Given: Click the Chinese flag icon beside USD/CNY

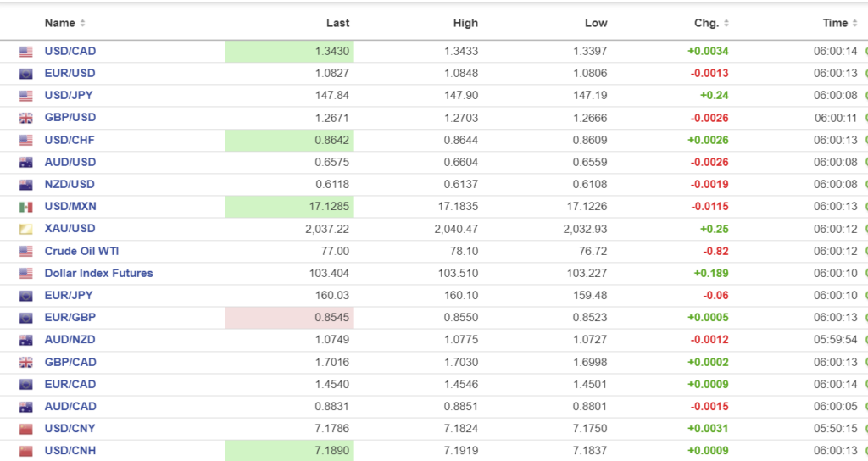Looking at the screenshot, I should tap(26, 429).
